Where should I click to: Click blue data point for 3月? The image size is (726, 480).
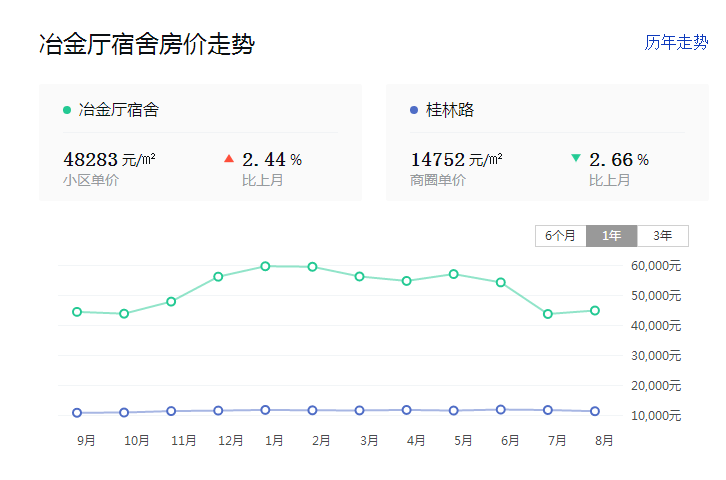[x=359, y=410]
